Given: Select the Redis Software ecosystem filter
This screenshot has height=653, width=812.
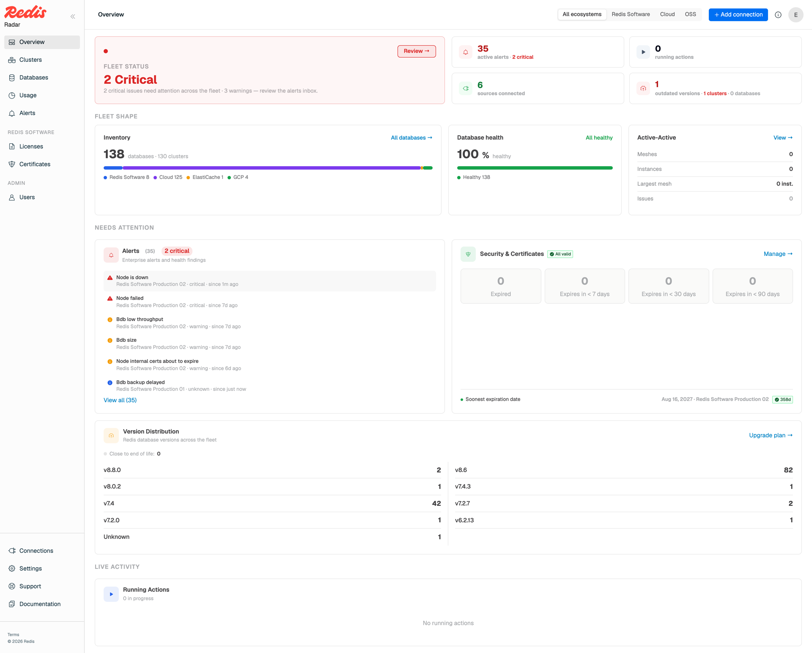Looking at the screenshot, I should coord(631,14).
